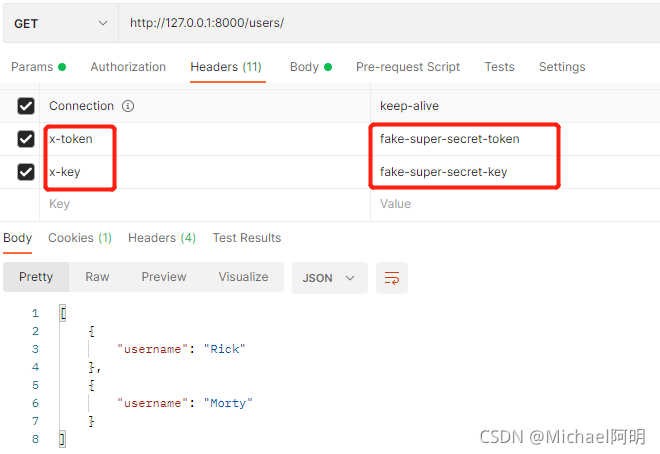Click the keep-alive value cell

tap(515, 106)
